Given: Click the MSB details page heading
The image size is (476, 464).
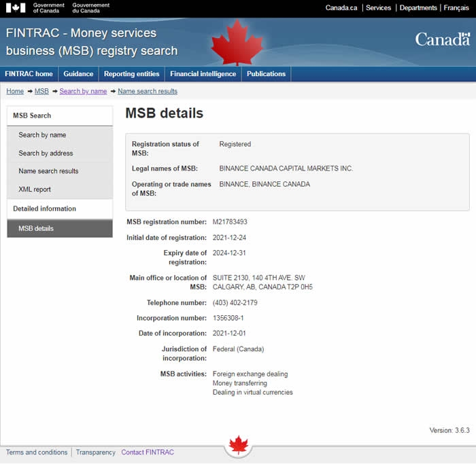Looking at the screenshot, I should click(165, 113).
